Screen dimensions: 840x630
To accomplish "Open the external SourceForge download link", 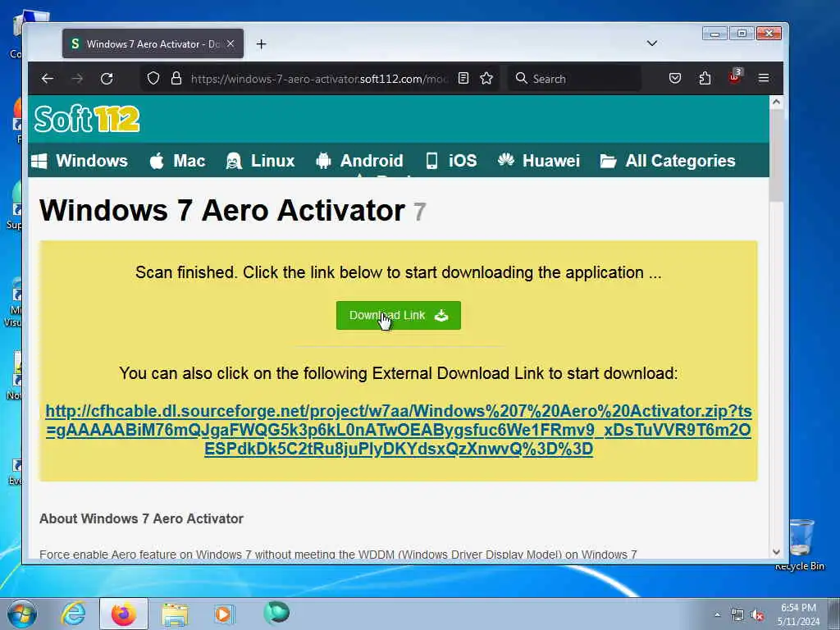I will click(399, 430).
